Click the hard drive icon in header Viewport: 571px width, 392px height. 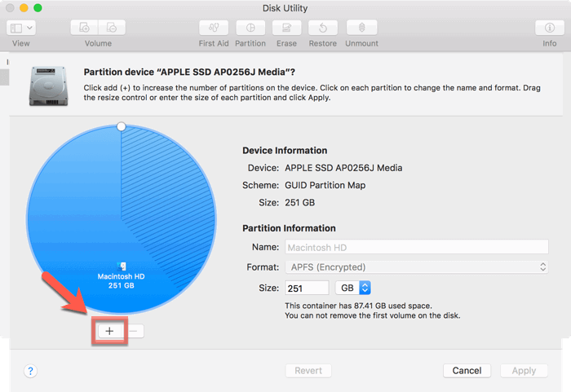(48, 86)
